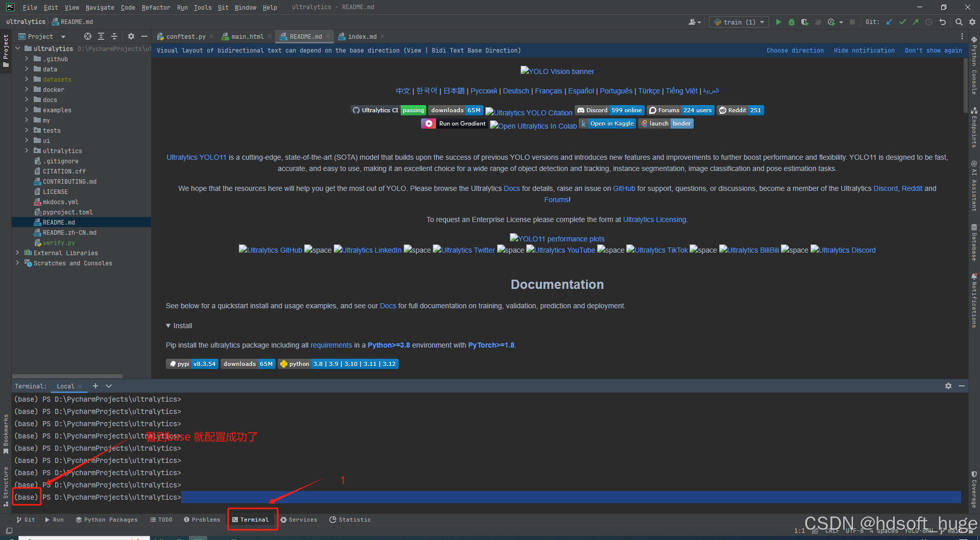The height and width of the screenshot is (540, 980).
Task: Toggle Endpoints tool window on right stripe
Action: pos(974,127)
